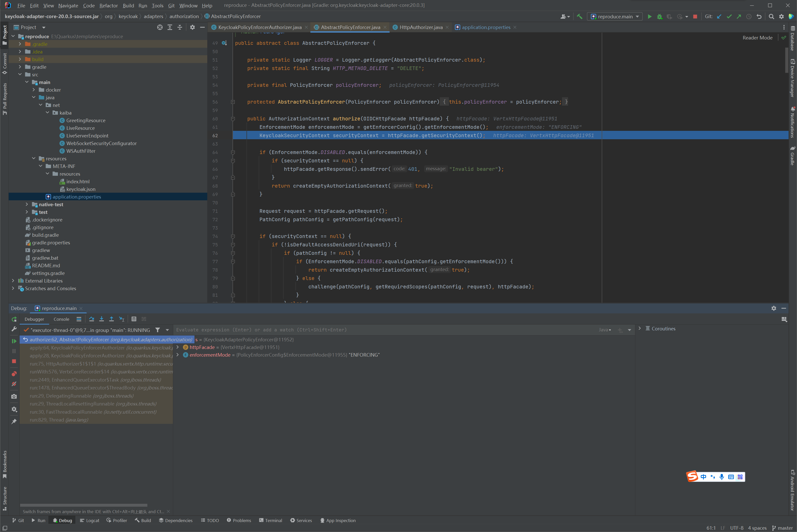This screenshot has height=532, width=797.
Task: Stop the debug session red square
Action: click(x=14, y=361)
